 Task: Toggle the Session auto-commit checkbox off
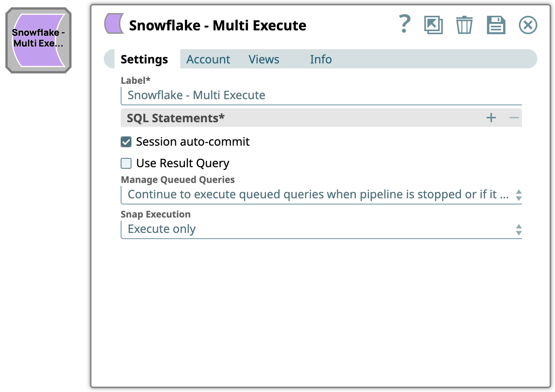pos(126,142)
